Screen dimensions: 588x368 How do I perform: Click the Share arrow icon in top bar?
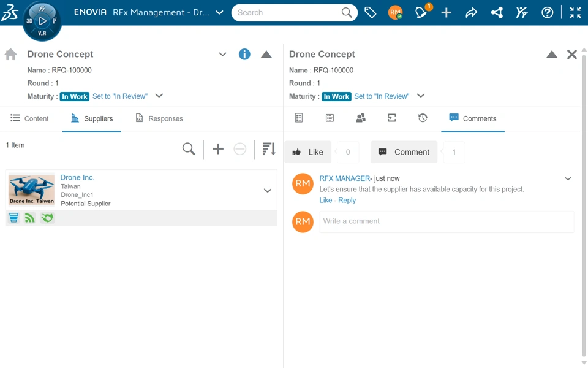point(472,13)
